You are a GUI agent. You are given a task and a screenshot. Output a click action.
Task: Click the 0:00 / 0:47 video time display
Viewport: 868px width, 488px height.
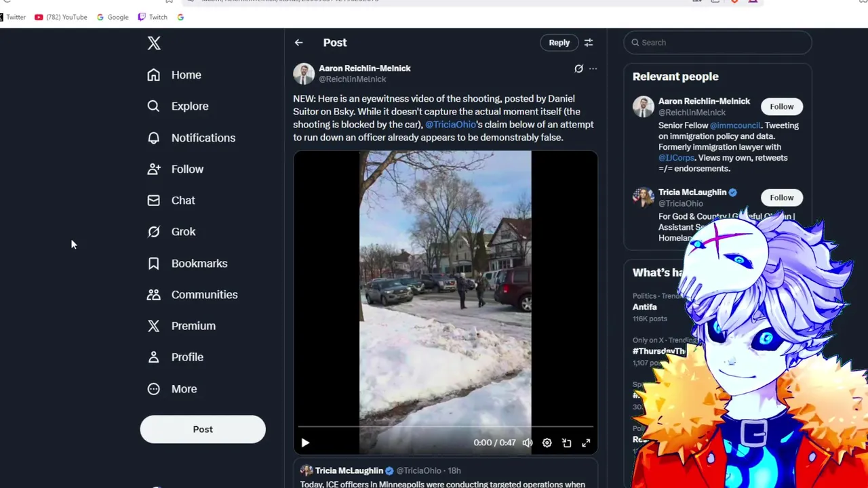click(x=494, y=443)
